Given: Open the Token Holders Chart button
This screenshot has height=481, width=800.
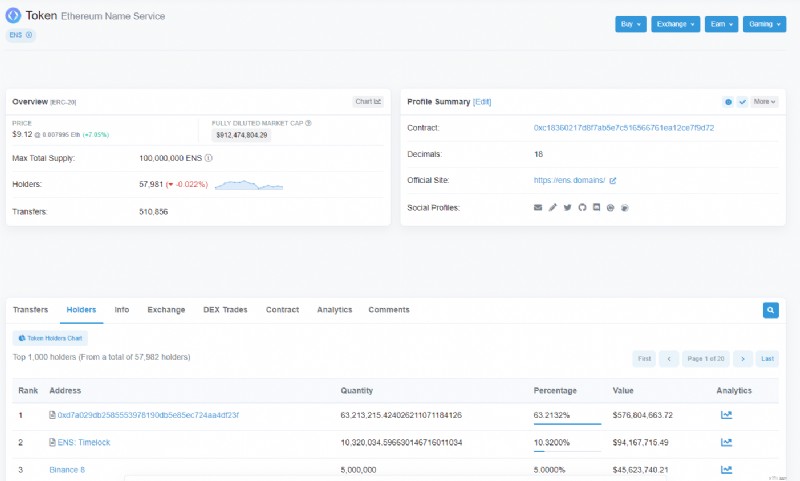Looking at the screenshot, I should click(50, 338).
